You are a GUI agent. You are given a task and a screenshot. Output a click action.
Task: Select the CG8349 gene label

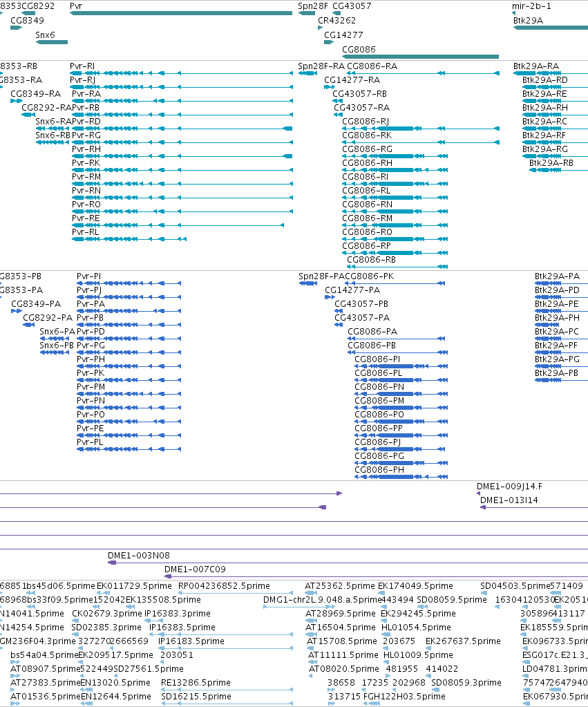(28, 21)
